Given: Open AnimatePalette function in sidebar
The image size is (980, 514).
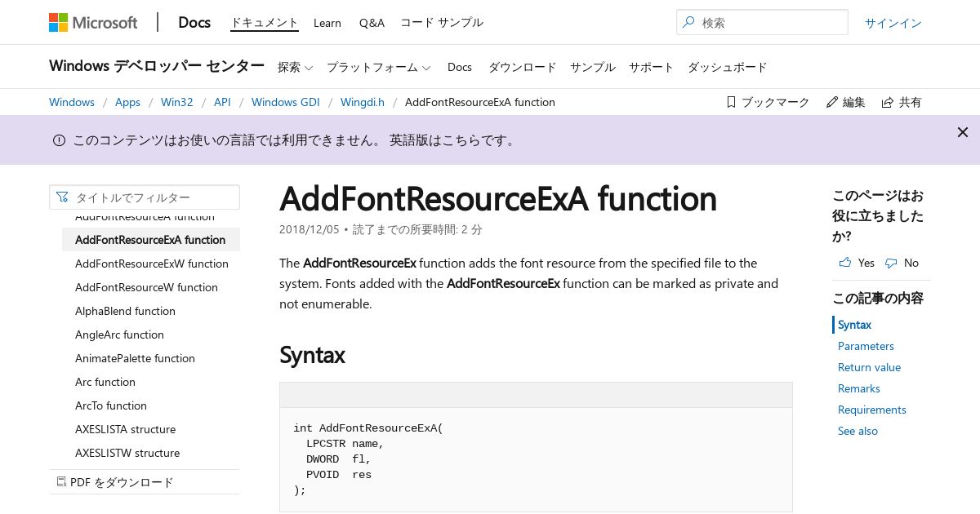Looking at the screenshot, I should [135, 358].
